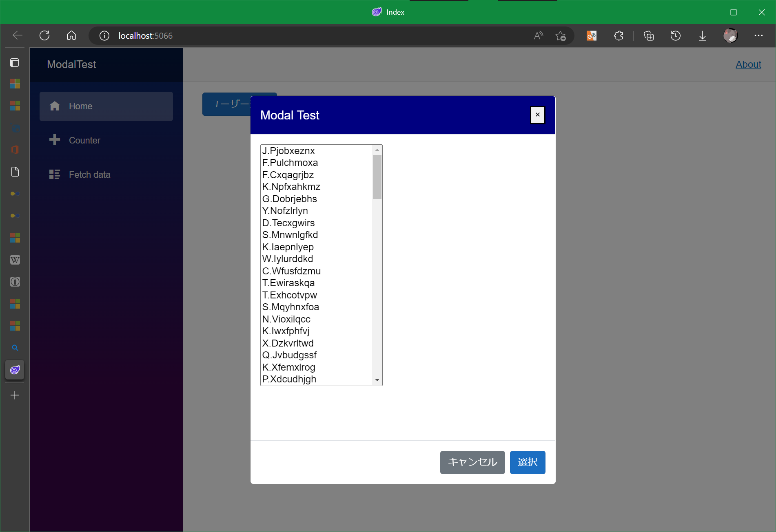776x532 pixels.
Task: Click the listbox scrollbar thumb
Action: tap(377, 177)
